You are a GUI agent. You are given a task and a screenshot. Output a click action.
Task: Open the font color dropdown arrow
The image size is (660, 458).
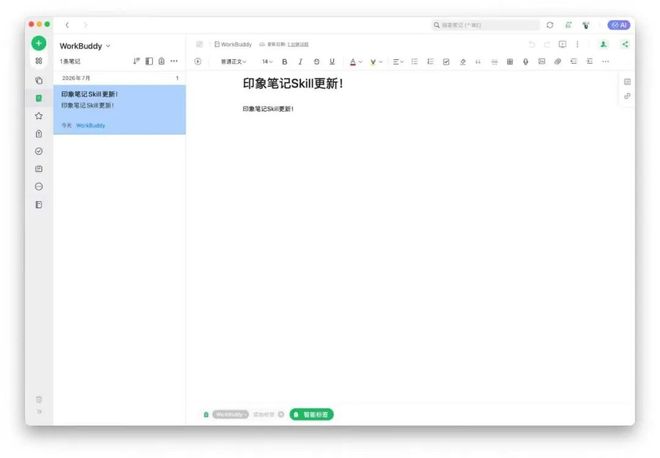(x=361, y=62)
